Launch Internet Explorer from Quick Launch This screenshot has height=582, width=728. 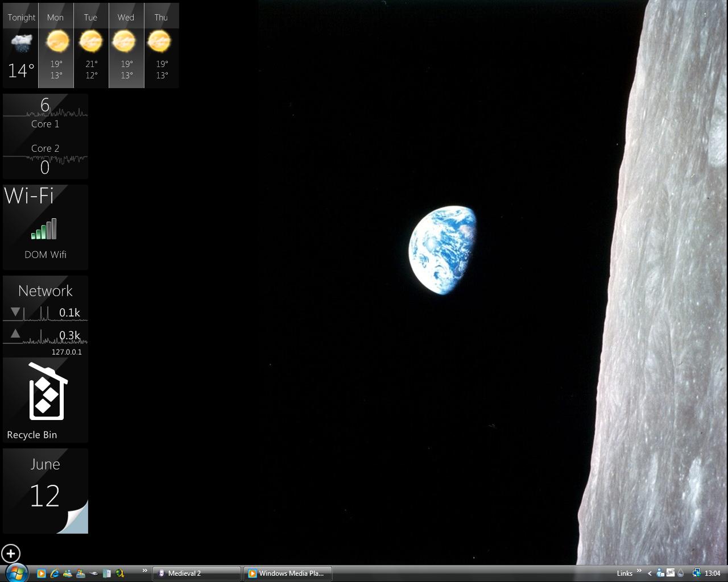(55, 573)
